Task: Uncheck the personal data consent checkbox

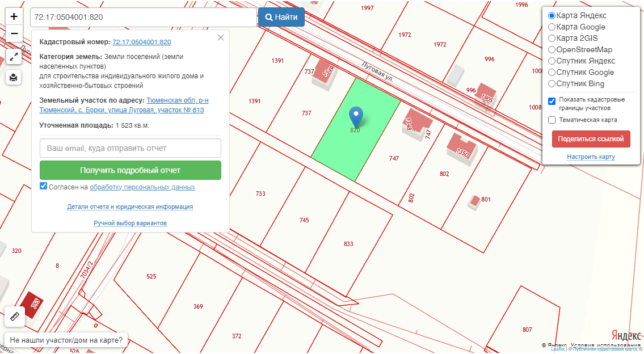Action: coord(44,187)
